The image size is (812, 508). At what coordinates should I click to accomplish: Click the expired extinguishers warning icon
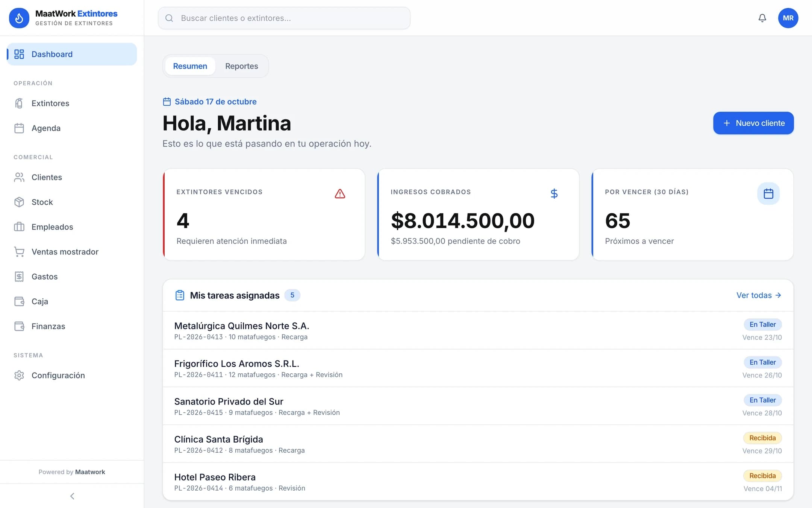click(340, 193)
